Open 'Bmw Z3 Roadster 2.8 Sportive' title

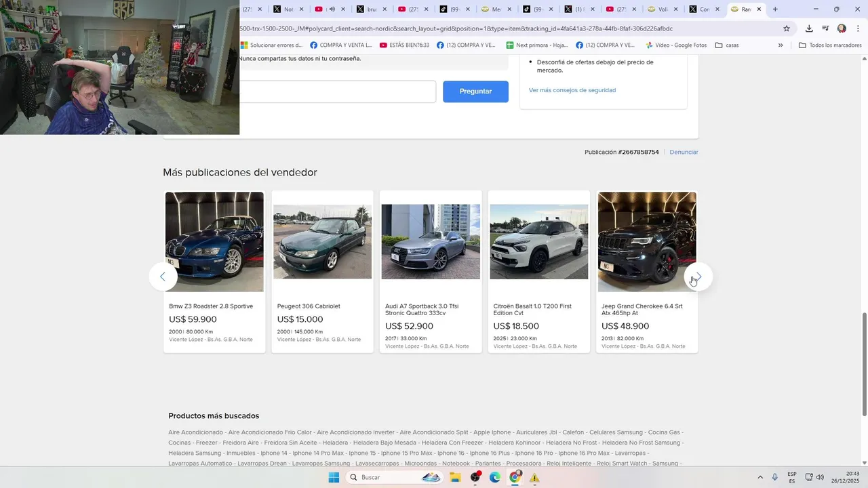[211, 306]
